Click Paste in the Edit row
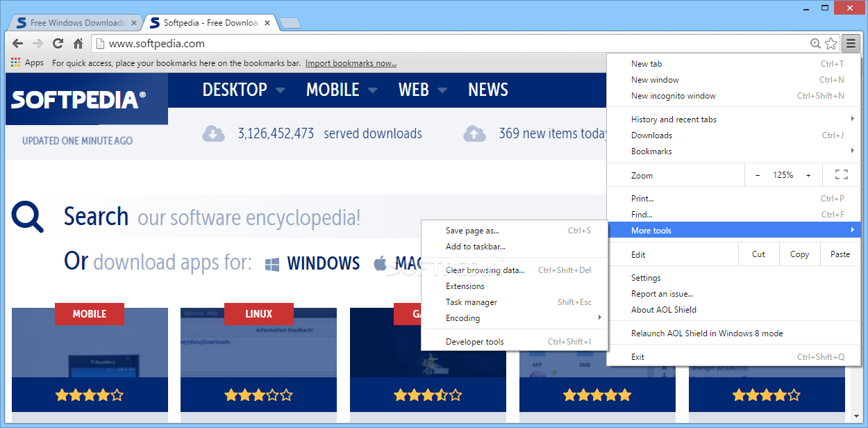The image size is (868, 428). pyautogui.click(x=840, y=254)
